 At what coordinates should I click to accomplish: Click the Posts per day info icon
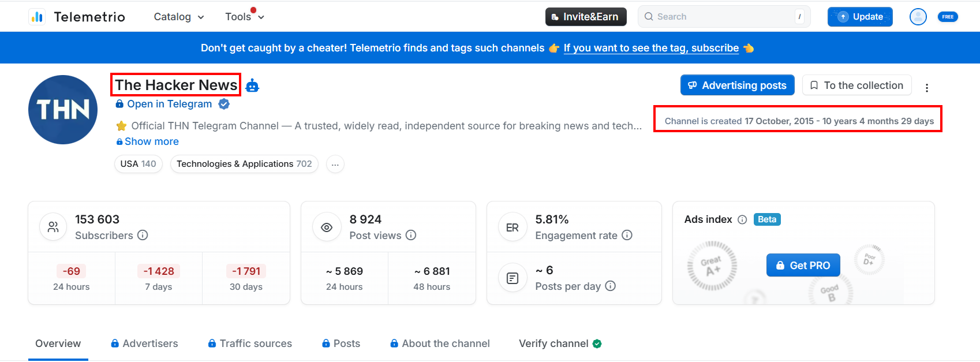click(612, 286)
